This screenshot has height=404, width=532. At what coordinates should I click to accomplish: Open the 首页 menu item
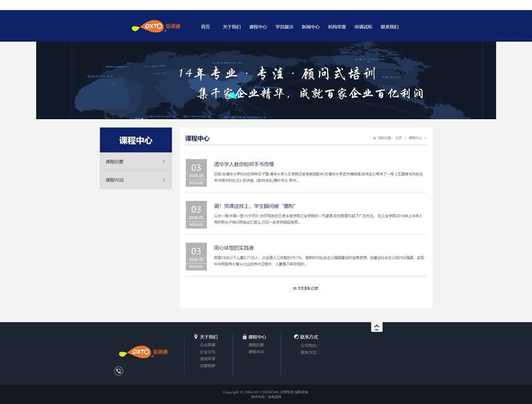pyautogui.click(x=205, y=27)
